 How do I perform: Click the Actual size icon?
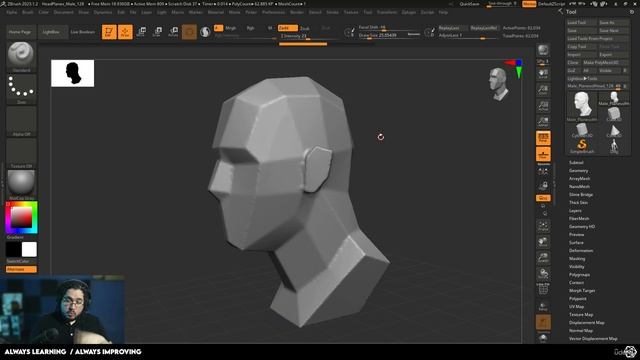pyautogui.click(x=543, y=106)
